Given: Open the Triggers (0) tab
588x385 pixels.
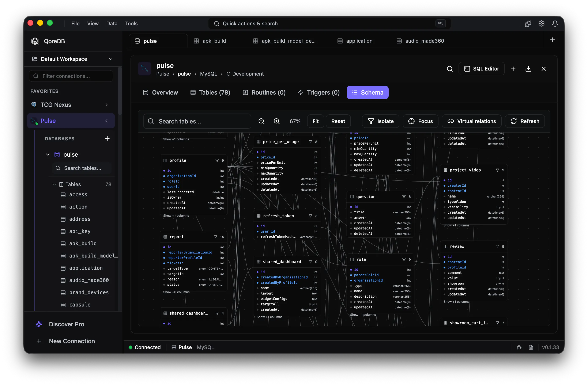Looking at the screenshot, I should pyautogui.click(x=319, y=93).
